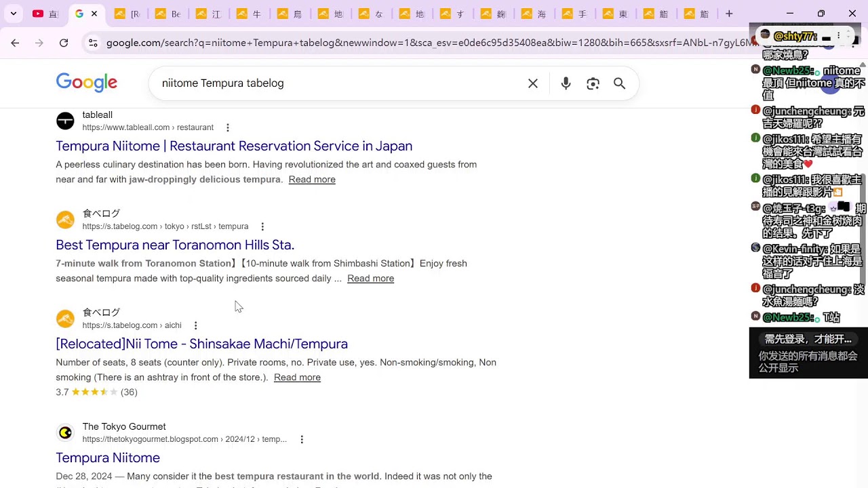Open more options for the aichi tabelog result

[196, 325]
